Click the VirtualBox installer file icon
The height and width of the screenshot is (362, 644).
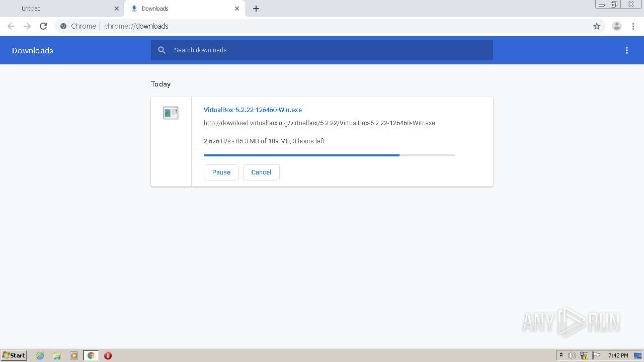[171, 113]
